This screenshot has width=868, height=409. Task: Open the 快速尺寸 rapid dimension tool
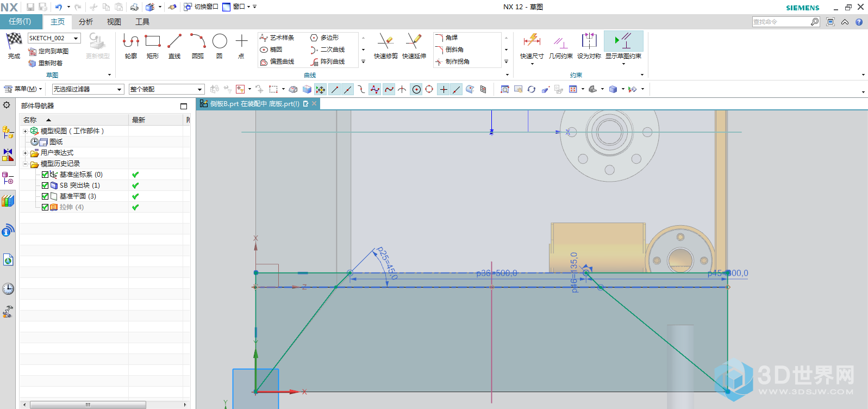pos(532,45)
